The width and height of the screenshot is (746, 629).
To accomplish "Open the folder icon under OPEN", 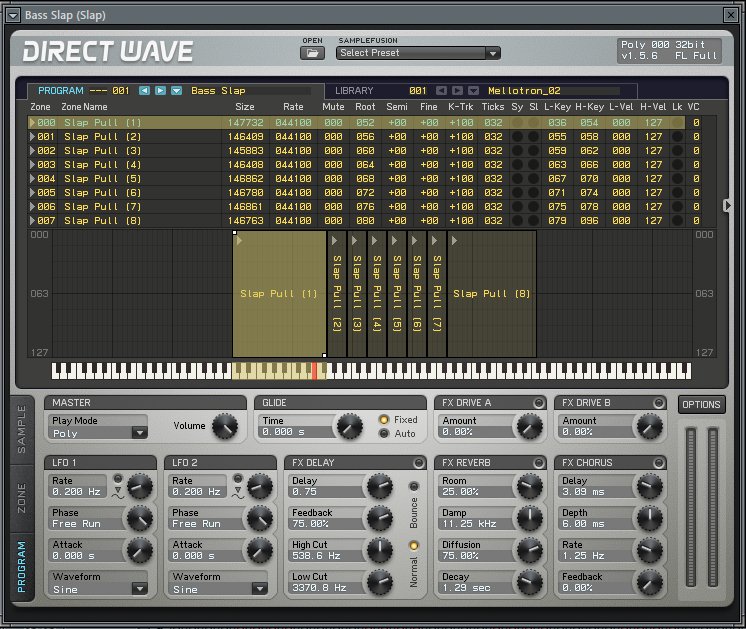I will (312, 53).
